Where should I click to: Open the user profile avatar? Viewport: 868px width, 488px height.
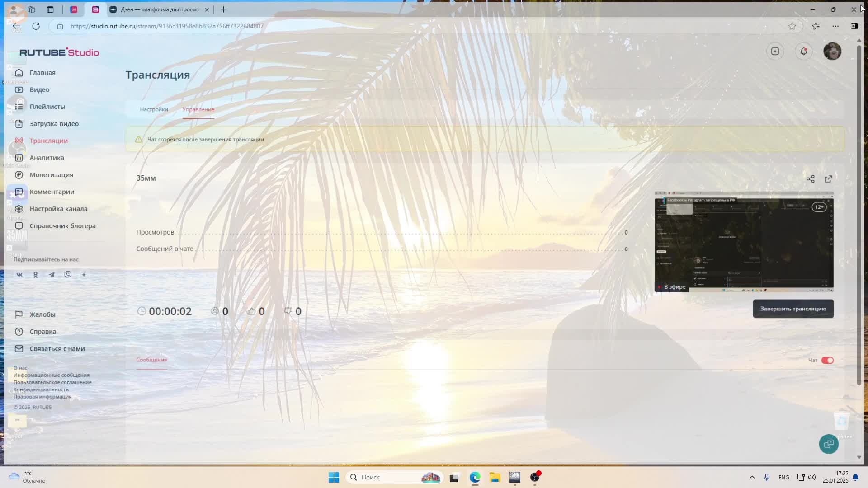[832, 51]
